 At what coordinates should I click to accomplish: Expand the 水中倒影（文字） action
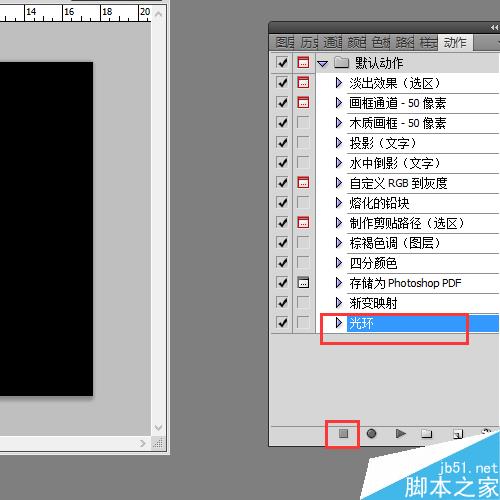tap(339, 163)
